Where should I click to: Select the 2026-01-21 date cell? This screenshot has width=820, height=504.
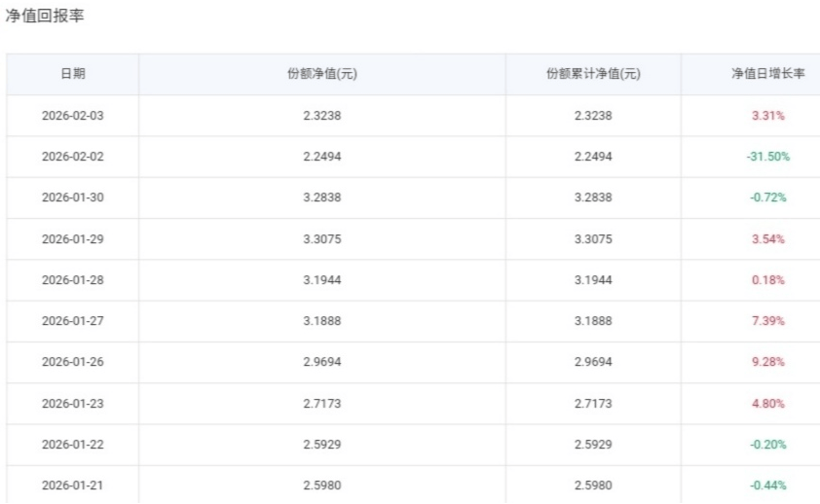coord(72,486)
